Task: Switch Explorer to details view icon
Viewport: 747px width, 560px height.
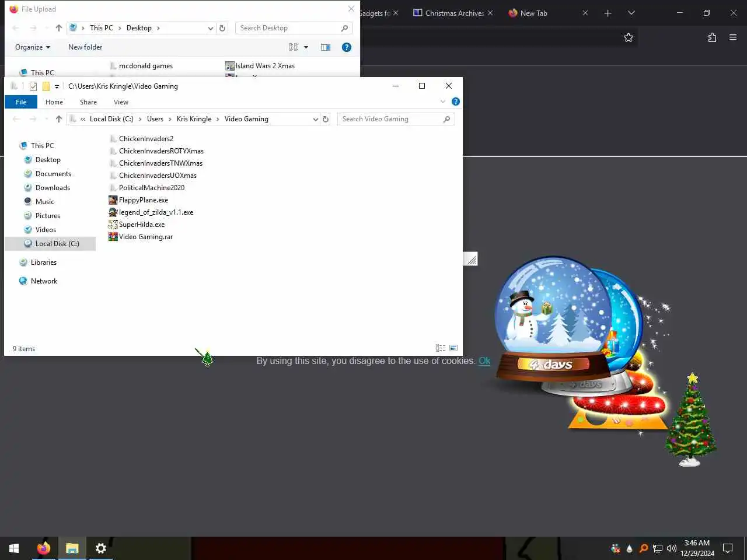Action: [x=441, y=348]
